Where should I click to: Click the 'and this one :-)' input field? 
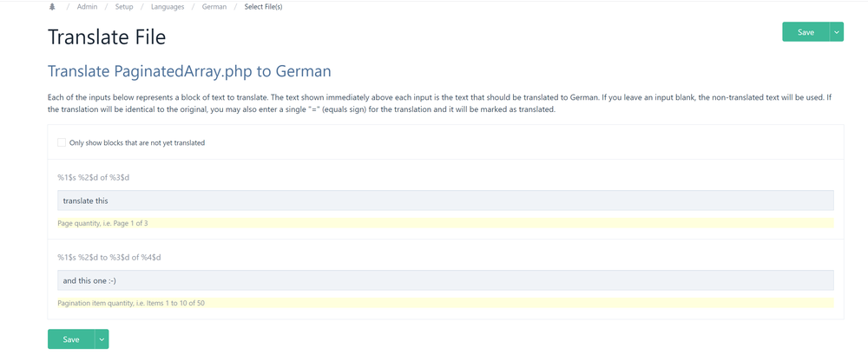click(x=445, y=280)
